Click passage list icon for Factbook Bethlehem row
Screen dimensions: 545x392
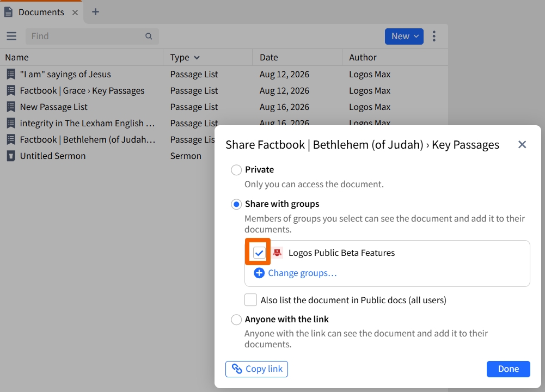point(11,139)
